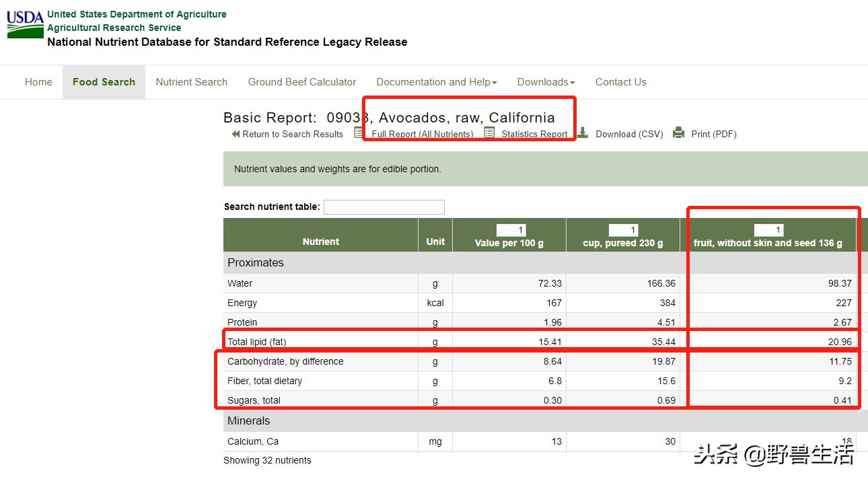Viewport: 868px width, 479px height.
Task: Click the Download CSV icon
Action: pyautogui.click(x=583, y=133)
